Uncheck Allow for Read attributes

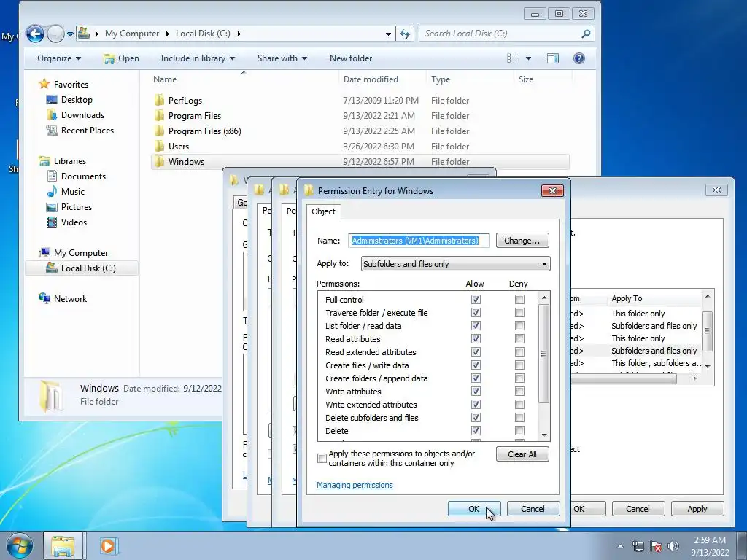click(x=476, y=338)
